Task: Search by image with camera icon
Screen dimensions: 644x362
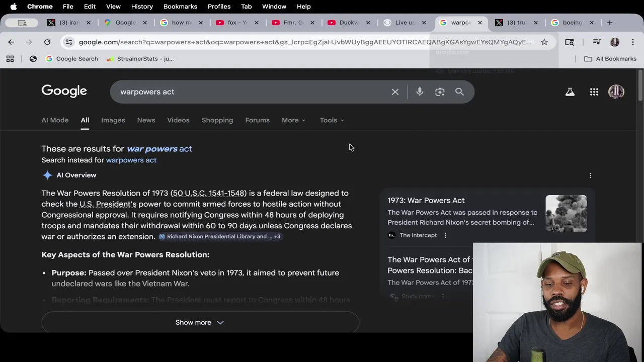Action: 440,92
